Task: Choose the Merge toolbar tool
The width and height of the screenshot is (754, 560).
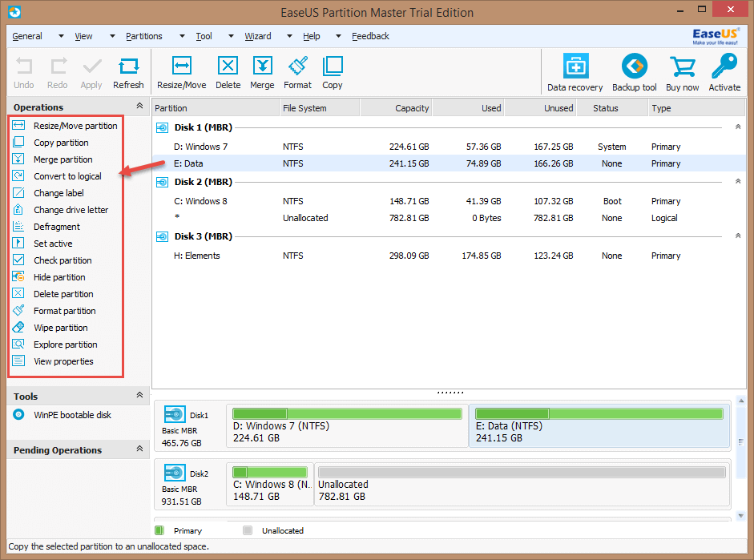Action: click(x=262, y=72)
